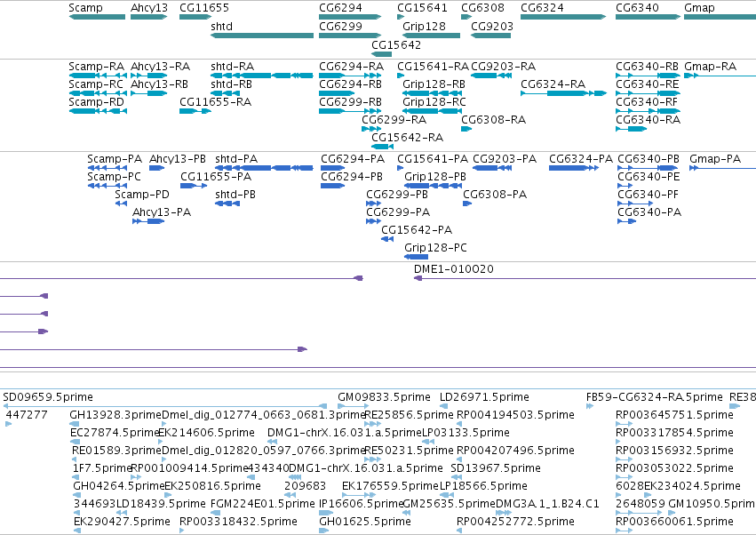Select the Gmap gene label
Viewport: 756px width, 535px height.
click(x=699, y=8)
